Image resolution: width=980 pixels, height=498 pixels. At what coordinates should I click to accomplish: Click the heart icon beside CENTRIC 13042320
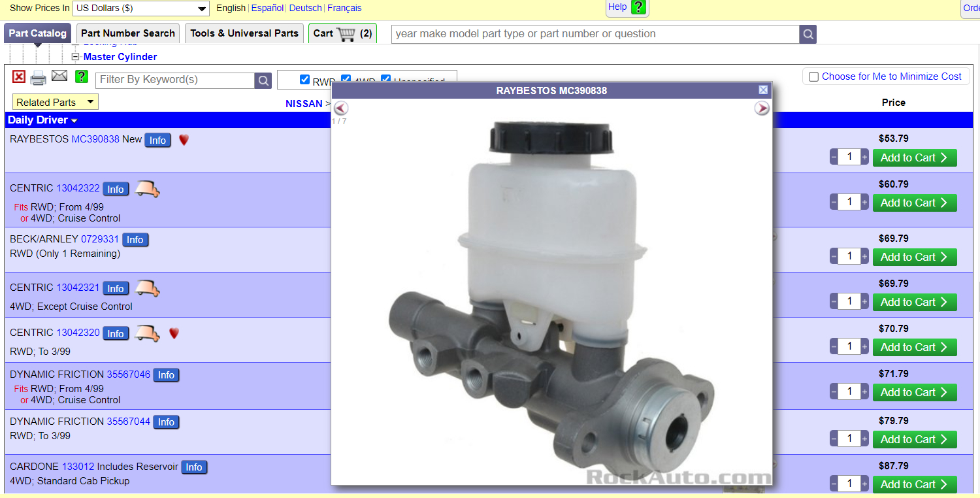coord(174,333)
